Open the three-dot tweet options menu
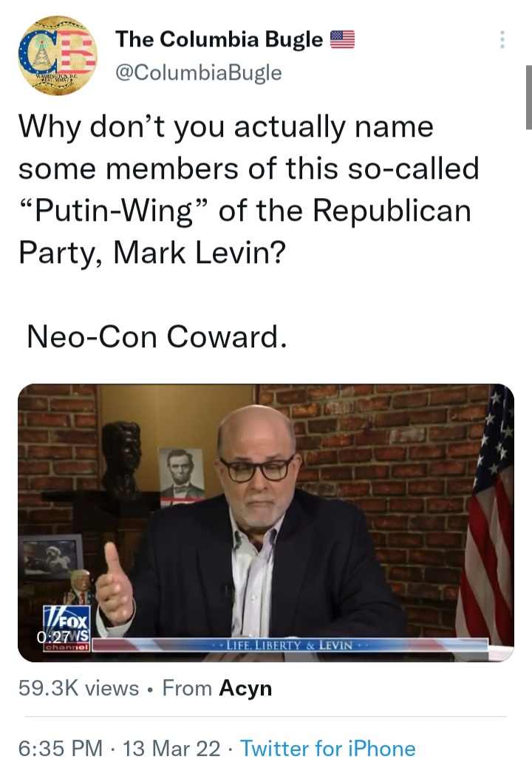The image size is (532, 776). tap(502, 40)
